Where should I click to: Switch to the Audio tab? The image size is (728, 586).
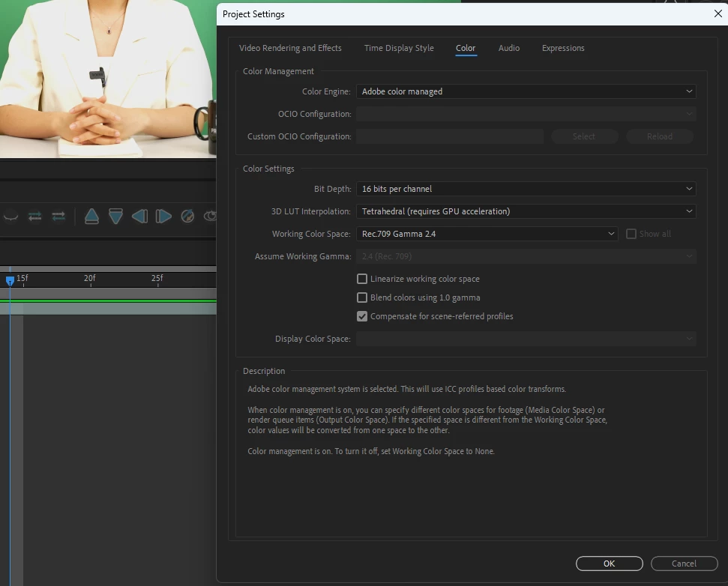pyautogui.click(x=509, y=48)
